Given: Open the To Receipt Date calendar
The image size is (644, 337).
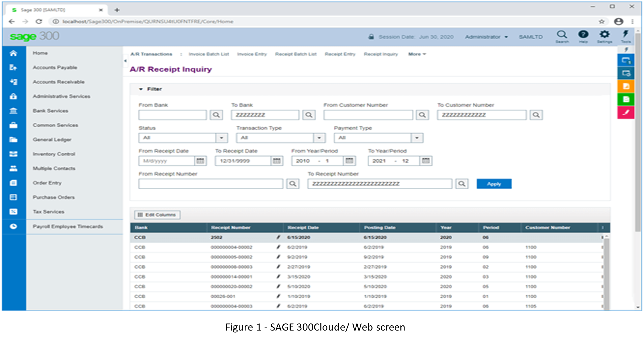Looking at the screenshot, I should (277, 161).
